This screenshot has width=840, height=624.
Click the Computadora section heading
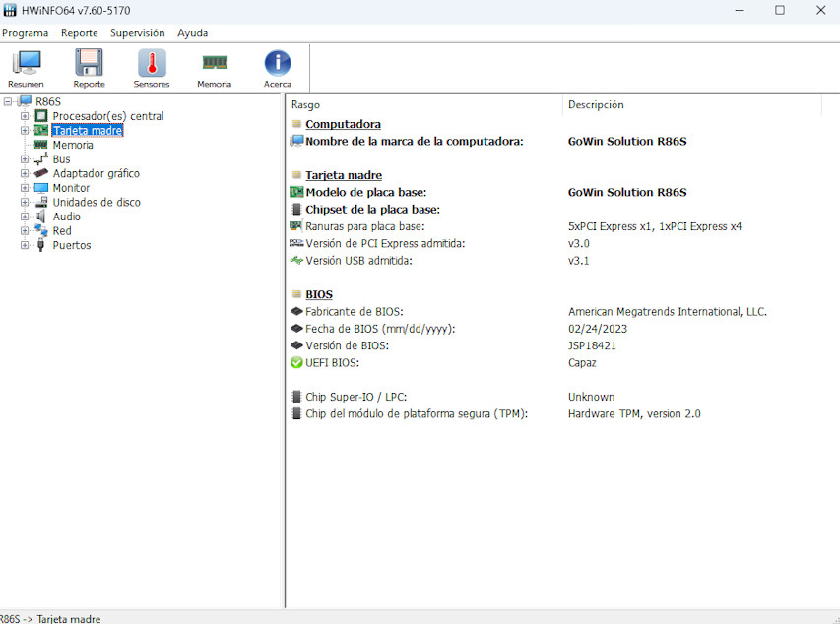(x=343, y=124)
